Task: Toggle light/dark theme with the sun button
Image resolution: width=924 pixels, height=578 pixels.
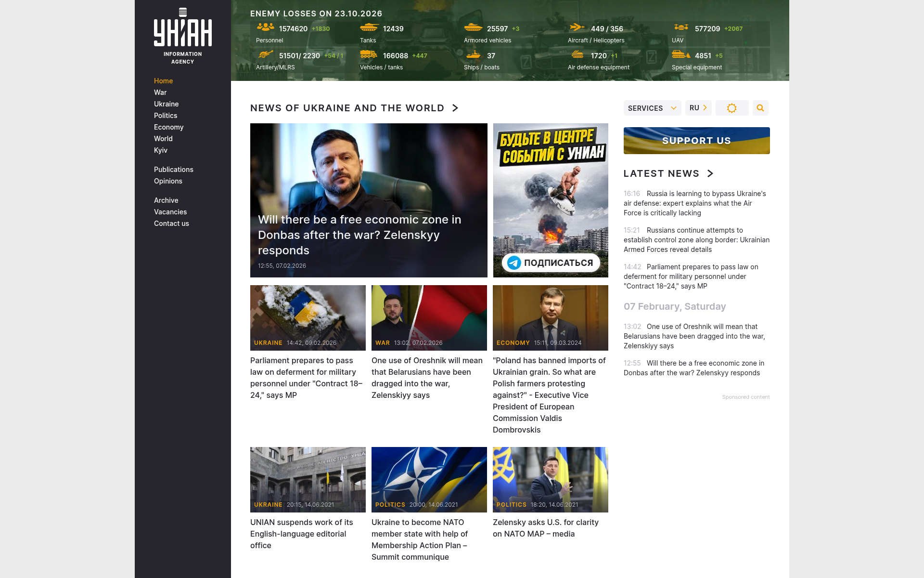Action: pos(732,108)
